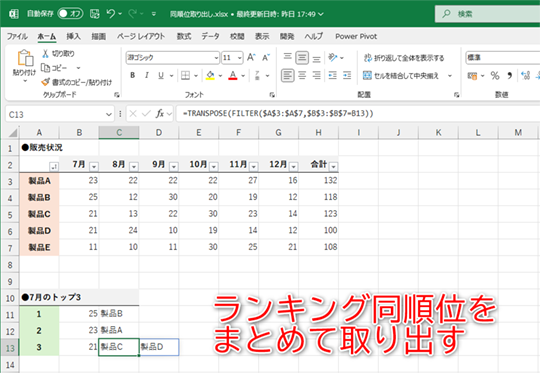540x373 pixels.
Task: Click the Bottom Align icon
Action: point(316,59)
